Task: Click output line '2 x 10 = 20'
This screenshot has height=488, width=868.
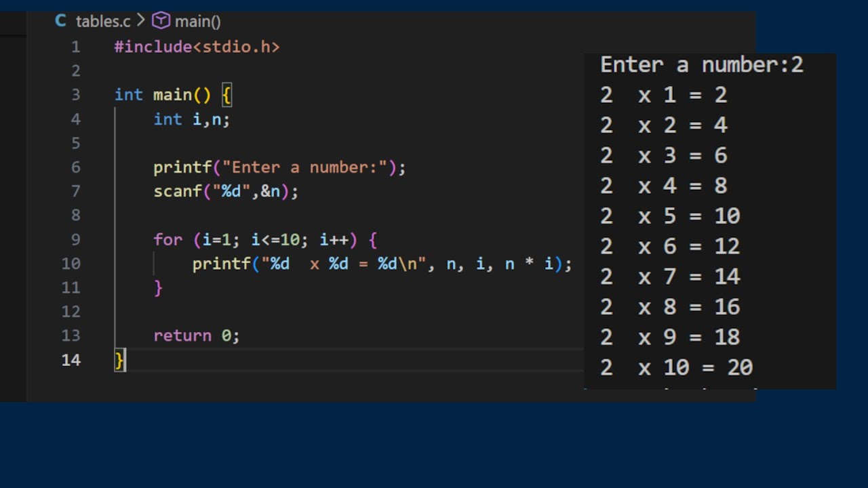Action: click(677, 367)
